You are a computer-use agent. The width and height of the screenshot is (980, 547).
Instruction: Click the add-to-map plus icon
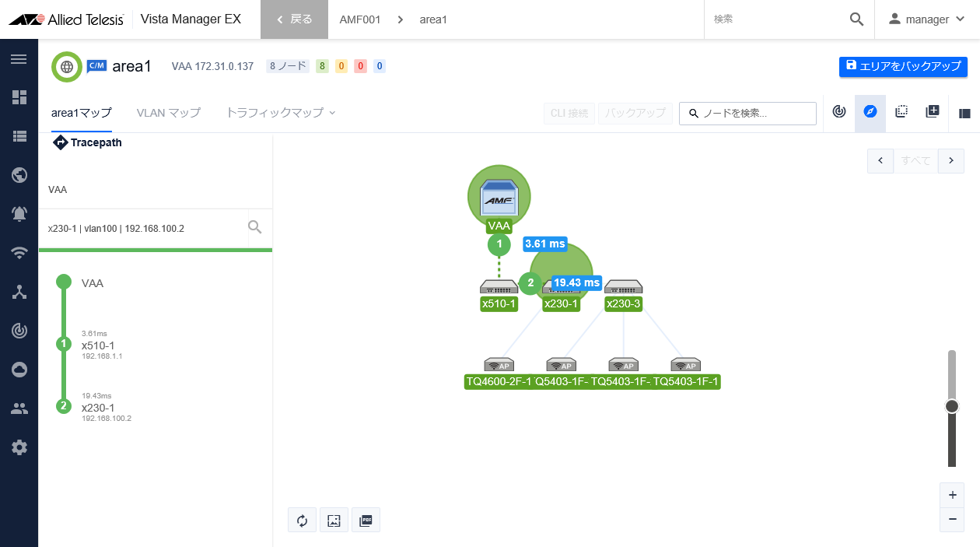tap(933, 112)
